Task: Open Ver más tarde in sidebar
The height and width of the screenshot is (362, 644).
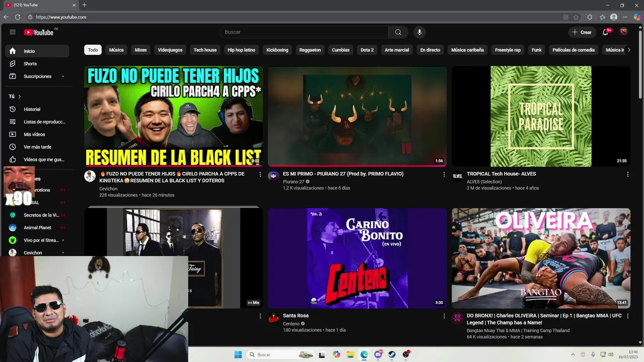Action: (x=37, y=147)
